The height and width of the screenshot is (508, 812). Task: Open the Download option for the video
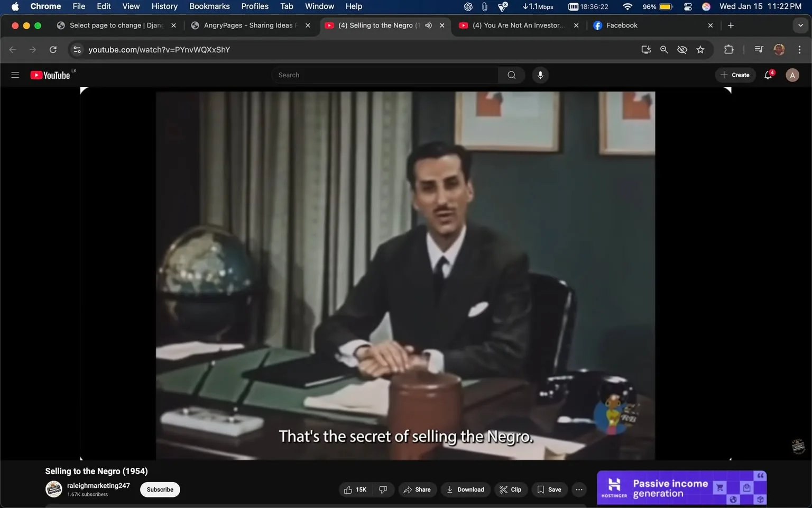coord(465,489)
